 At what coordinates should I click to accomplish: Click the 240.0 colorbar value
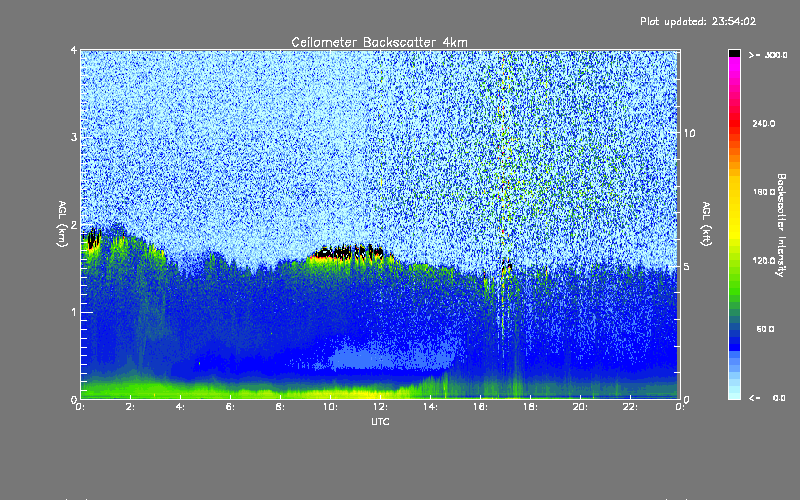(x=764, y=124)
